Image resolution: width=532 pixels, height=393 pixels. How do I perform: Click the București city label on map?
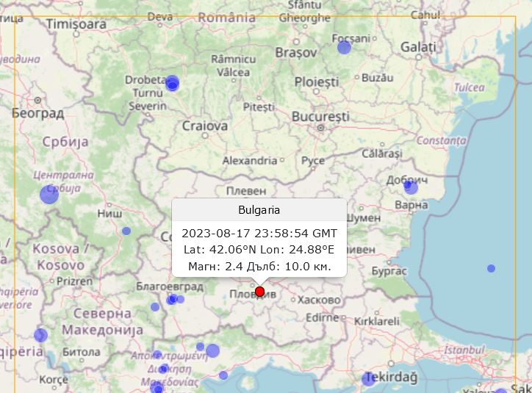(x=320, y=117)
